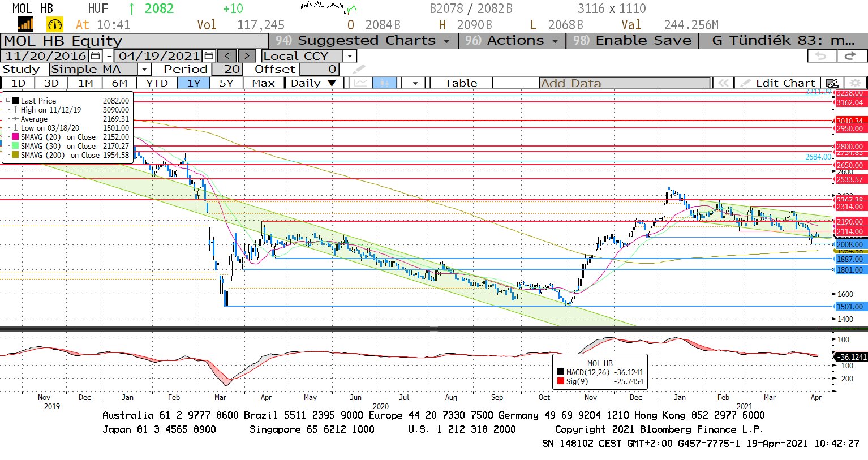The image size is (868, 460).
Task: Click the double-left chevron collapse icon
Action: point(723,83)
